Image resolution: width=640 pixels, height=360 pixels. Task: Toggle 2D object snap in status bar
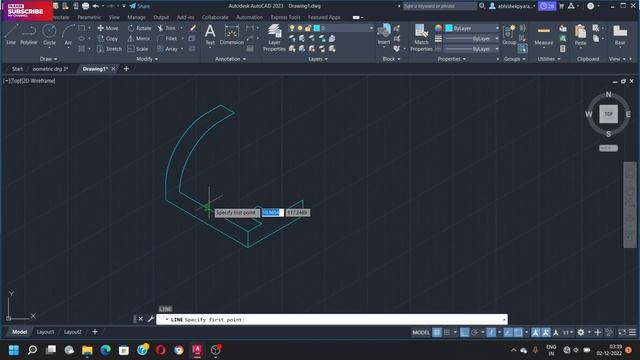tap(518, 332)
